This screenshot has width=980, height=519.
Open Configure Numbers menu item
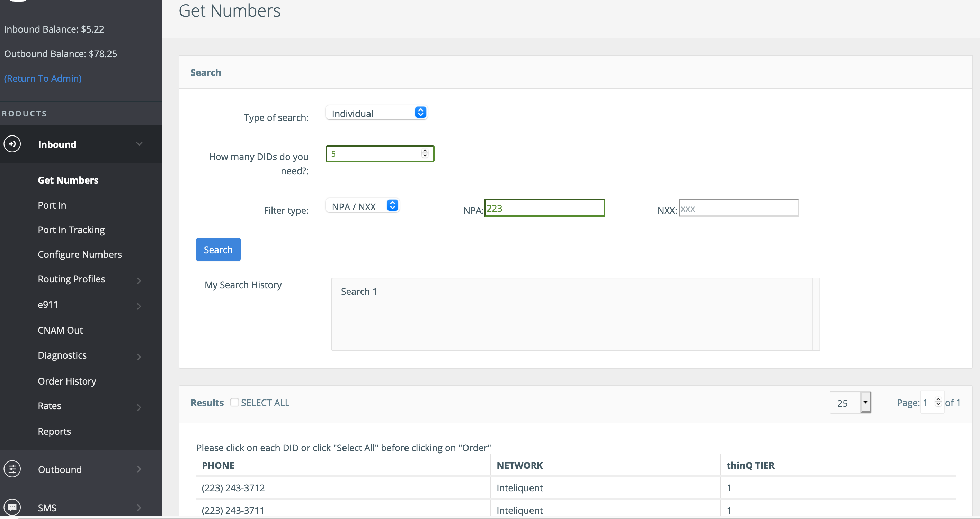80,254
